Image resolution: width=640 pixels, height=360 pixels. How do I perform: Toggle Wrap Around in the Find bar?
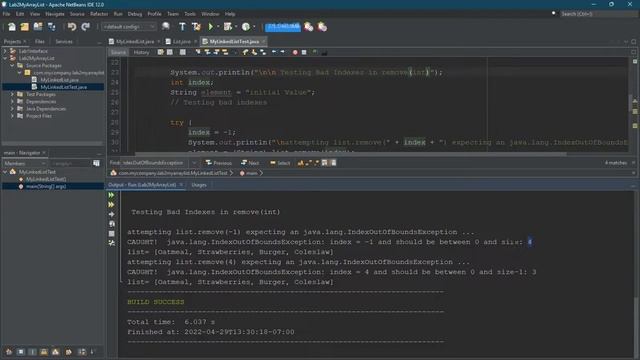click(333, 163)
